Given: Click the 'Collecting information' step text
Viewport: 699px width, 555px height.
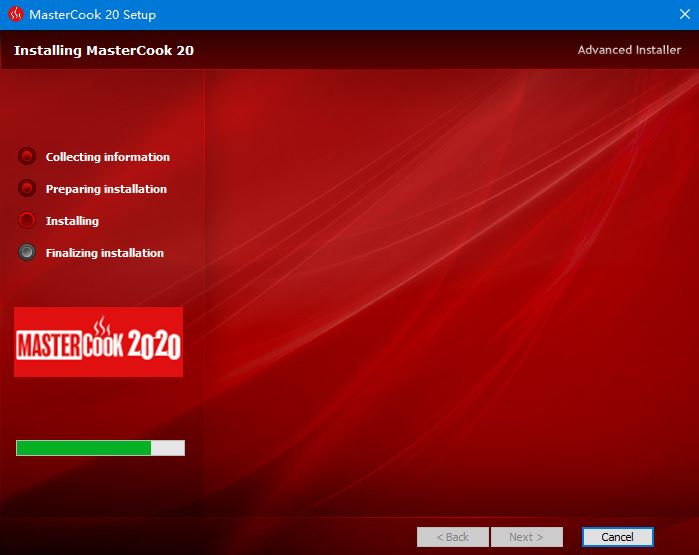Looking at the screenshot, I should pos(107,157).
